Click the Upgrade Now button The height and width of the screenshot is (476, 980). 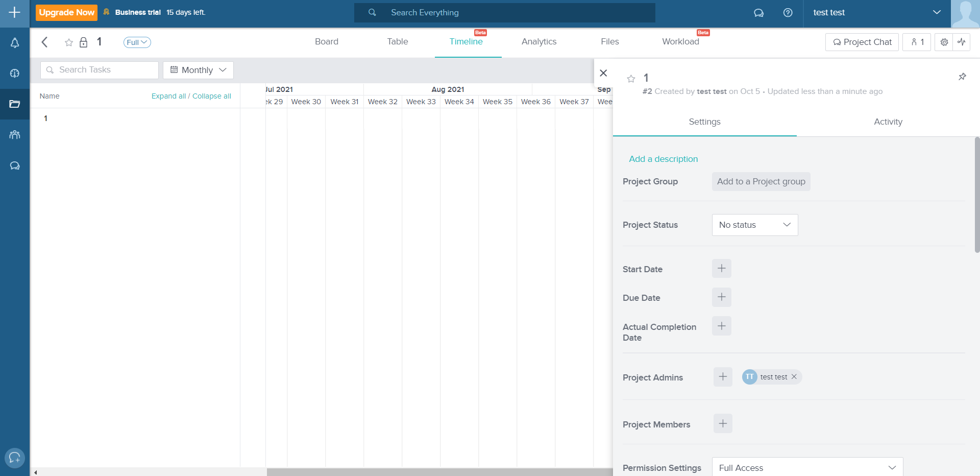66,13
